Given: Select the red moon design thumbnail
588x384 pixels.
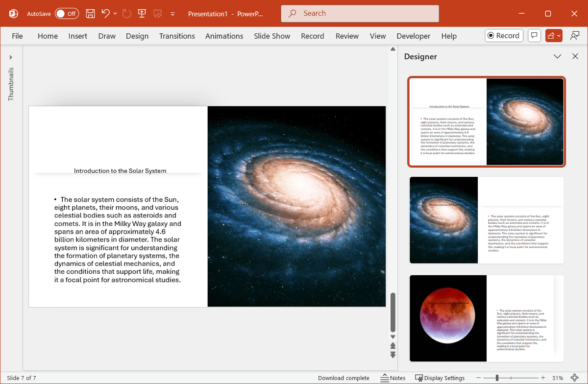Looking at the screenshot, I should [x=486, y=318].
